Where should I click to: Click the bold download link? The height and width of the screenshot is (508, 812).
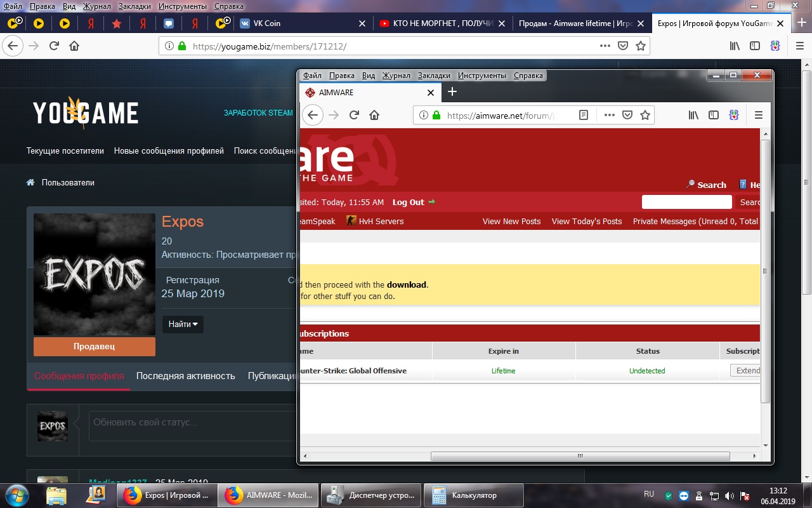click(407, 284)
